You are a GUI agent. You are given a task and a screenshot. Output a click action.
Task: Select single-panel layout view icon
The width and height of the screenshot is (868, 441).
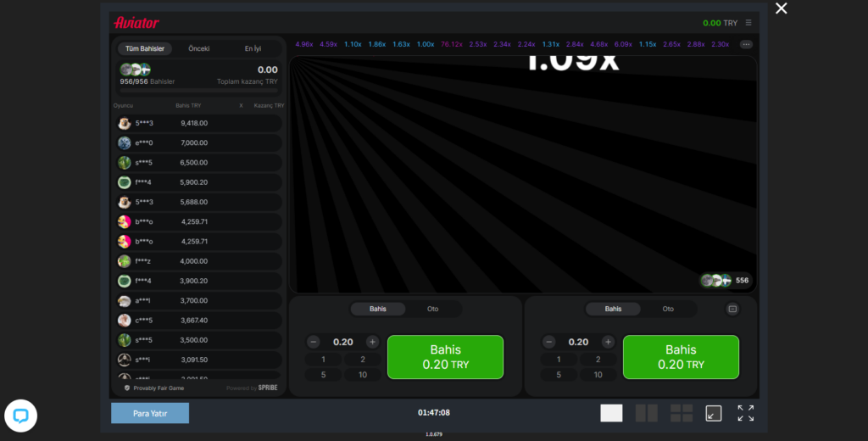coord(611,413)
